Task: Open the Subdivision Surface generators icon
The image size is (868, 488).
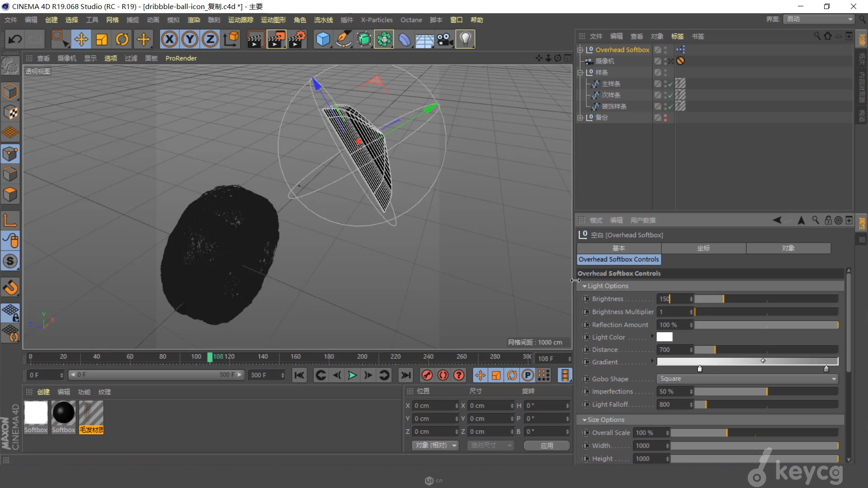Action: (x=364, y=39)
